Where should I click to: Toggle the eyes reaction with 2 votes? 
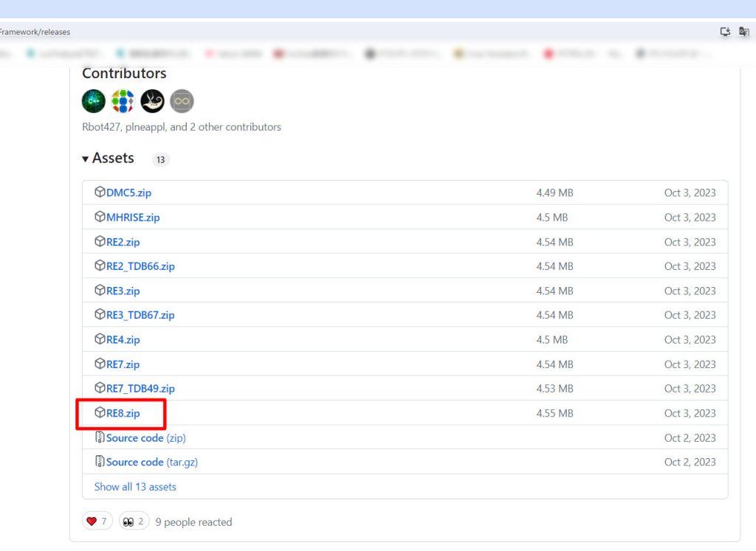[134, 521]
